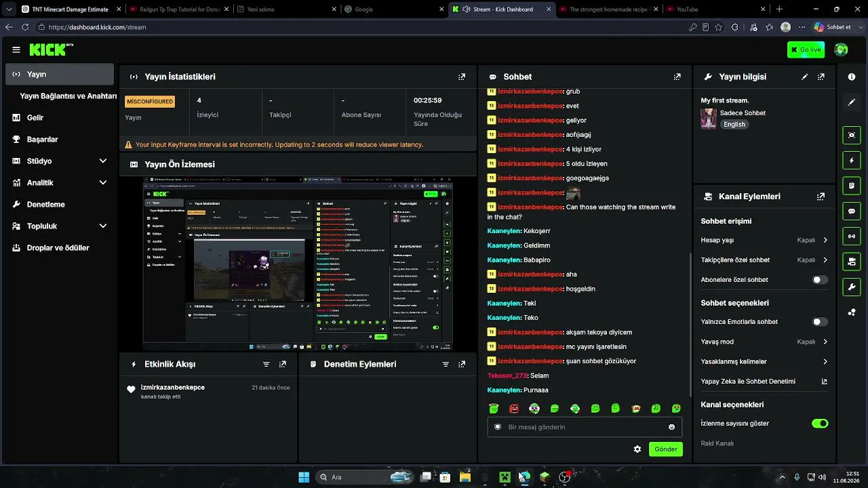The image size is (868, 488).
Task: Open Yavaş mod setting options
Action: tap(764, 342)
